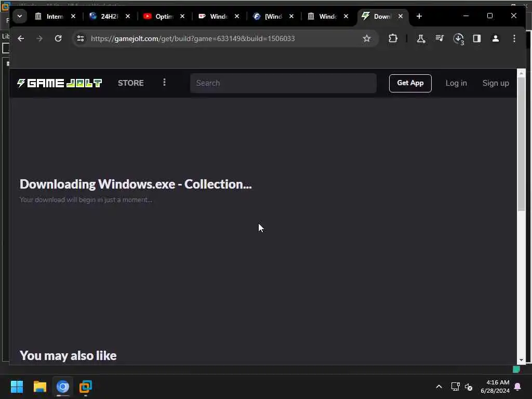Click the scrollbar up arrow

pyautogui.click(x=521, y=73)
